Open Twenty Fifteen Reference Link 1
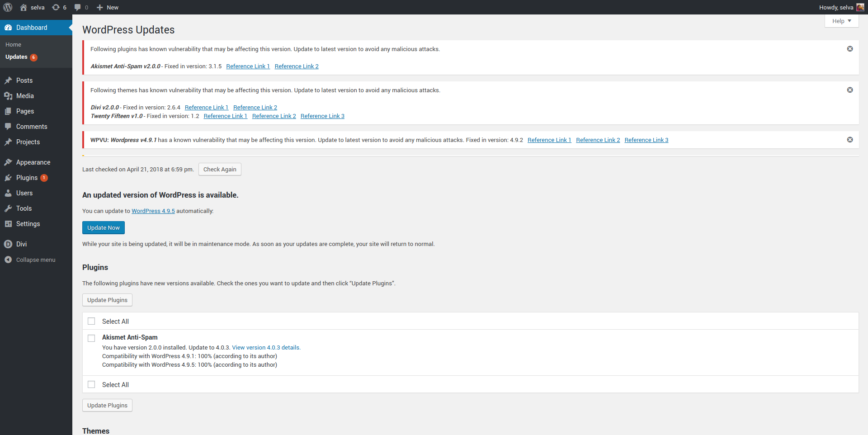The width and height of the screenshot is (868, 435). click(x=226, y=116)
